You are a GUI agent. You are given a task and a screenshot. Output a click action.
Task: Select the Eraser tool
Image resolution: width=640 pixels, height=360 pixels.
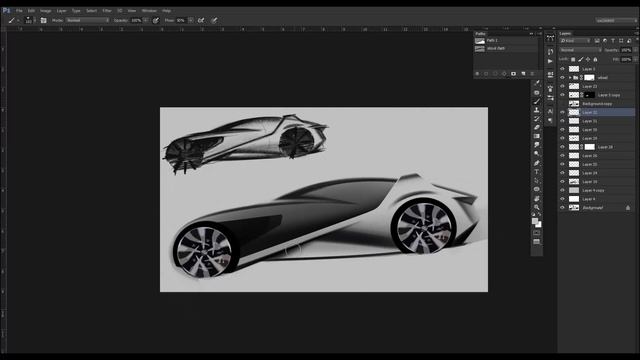[x=537, y=128]
